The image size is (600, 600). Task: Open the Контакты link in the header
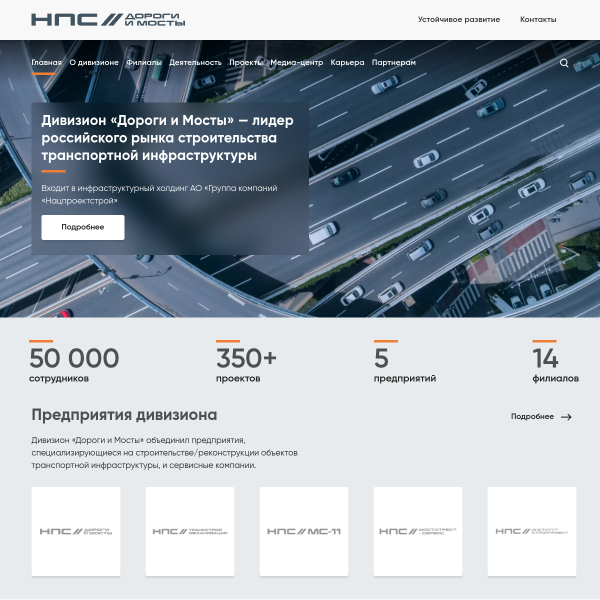tap(538, 20)
